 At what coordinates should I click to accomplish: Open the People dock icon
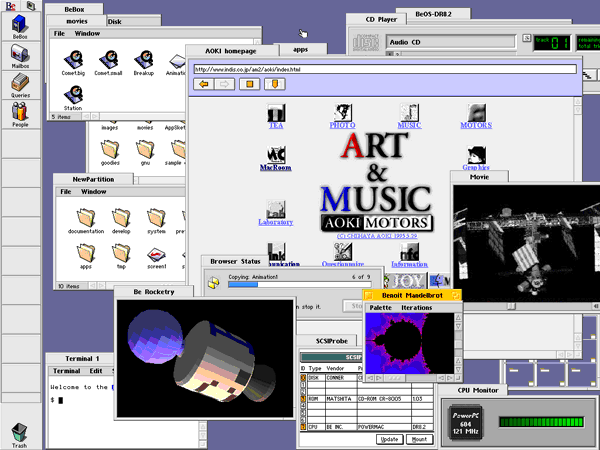[20, 114]
